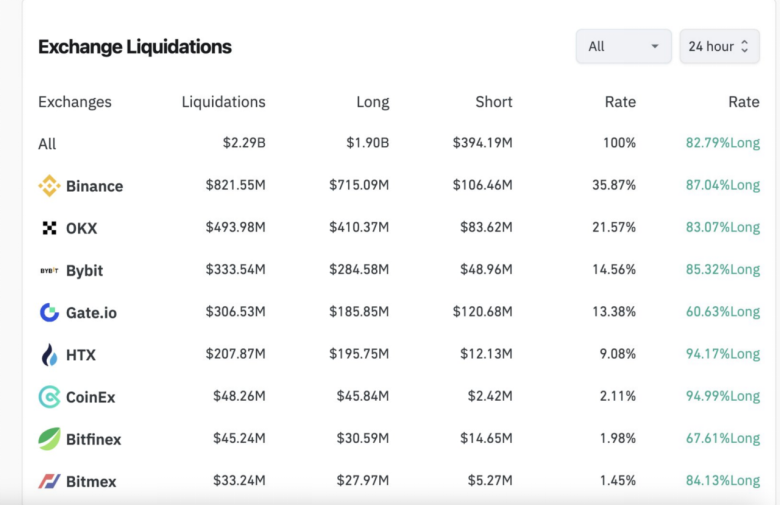Open the Gate.io exchange name link

click(91, 313)
